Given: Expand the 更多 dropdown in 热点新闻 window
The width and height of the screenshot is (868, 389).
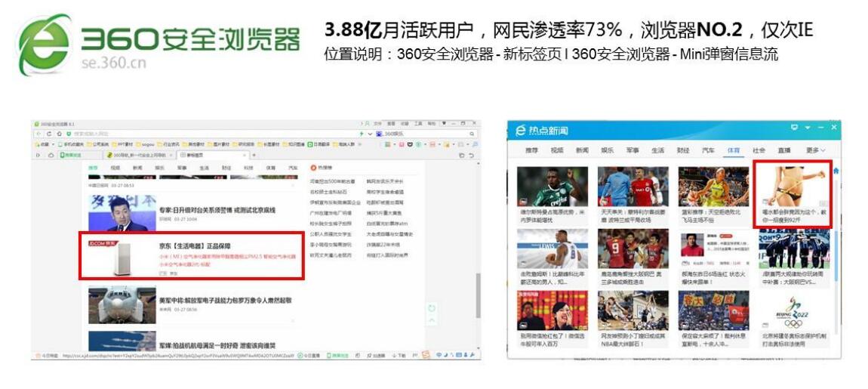Looking at the screenshot, I should pos(815,150).
